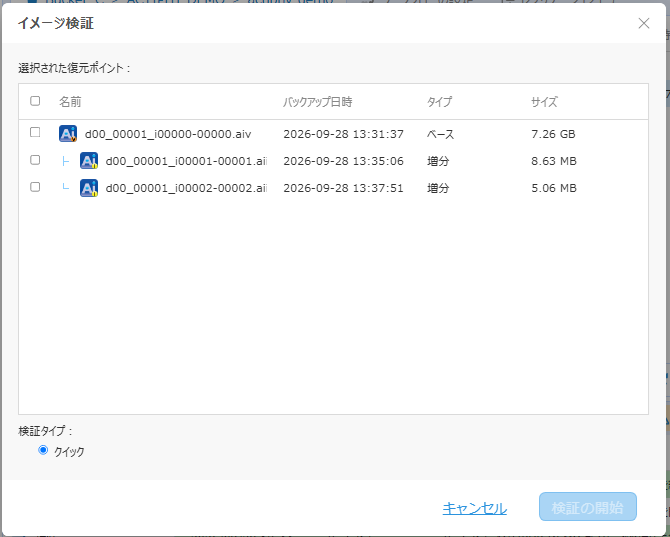Click backup time 2026-09-28 13:31:37

(344, 134)
